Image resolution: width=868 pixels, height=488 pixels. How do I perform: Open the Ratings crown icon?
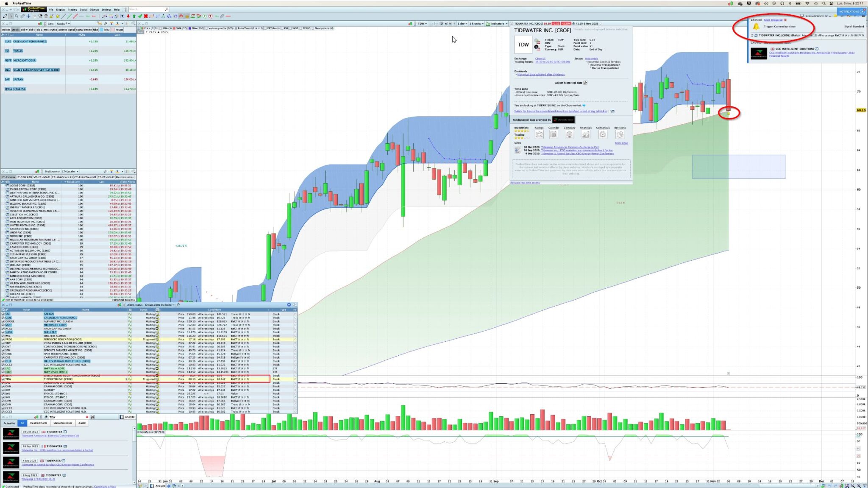pyautogui.click(x=539, y=134)
